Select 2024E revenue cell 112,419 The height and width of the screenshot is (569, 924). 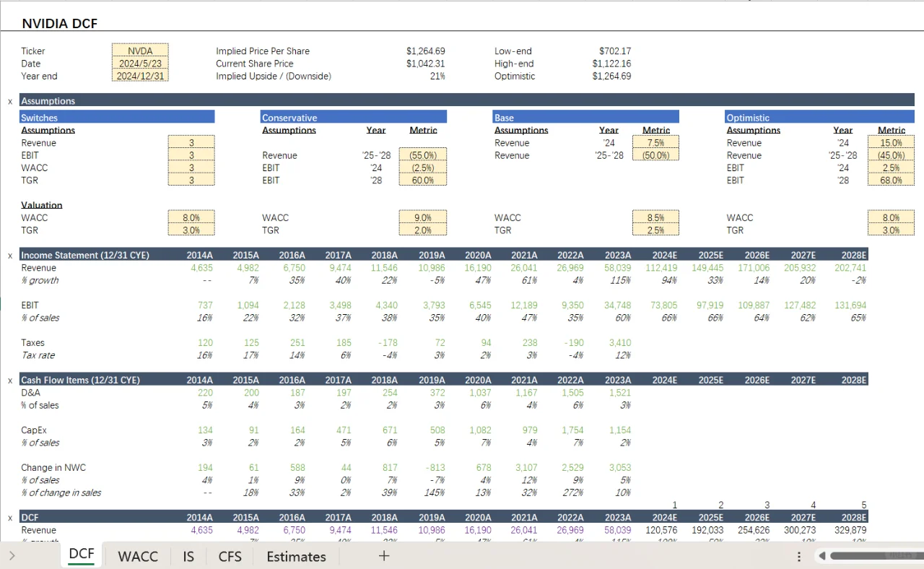661,268
